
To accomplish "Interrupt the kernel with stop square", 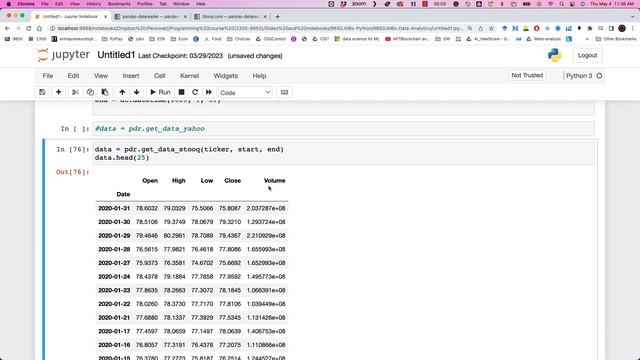I will point(182,92).
